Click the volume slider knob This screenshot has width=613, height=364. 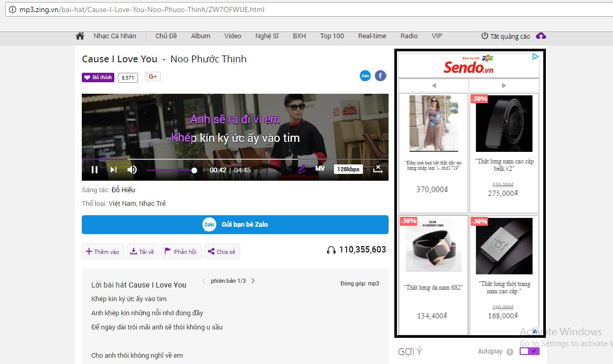[195, 170]
